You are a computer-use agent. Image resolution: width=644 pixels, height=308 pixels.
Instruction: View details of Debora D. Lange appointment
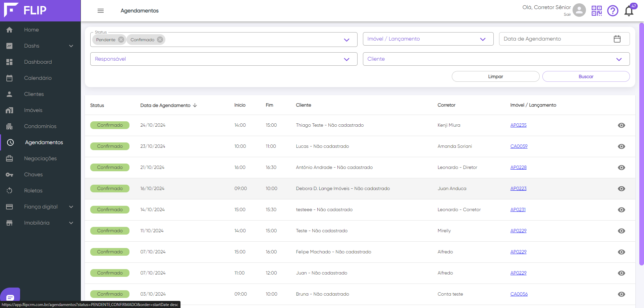coord(622,189)
